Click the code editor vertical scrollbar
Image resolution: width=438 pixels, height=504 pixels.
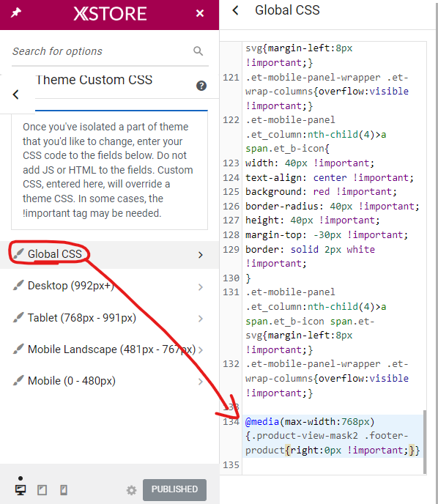[425, 442]
